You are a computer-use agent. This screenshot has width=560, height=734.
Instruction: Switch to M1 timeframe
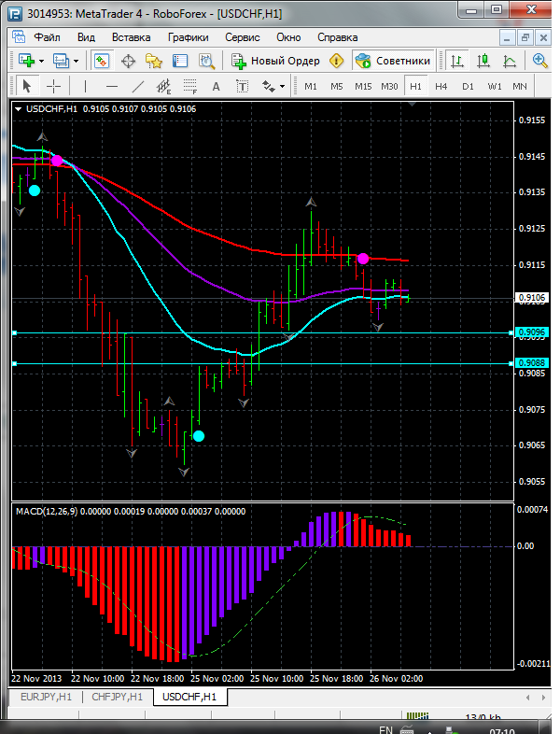pyautogui.click(x=311, y=87)
